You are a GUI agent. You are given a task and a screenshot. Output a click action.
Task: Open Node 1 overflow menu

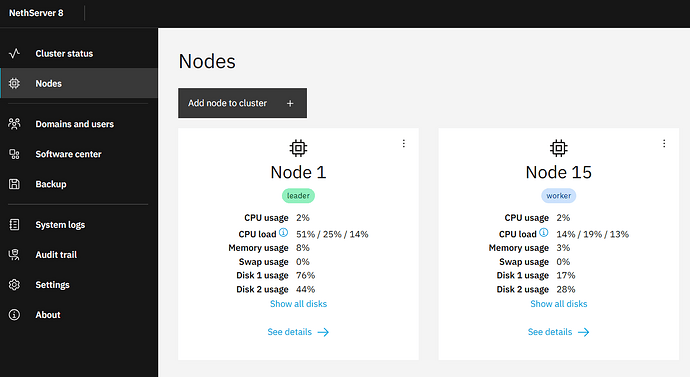point(404,143)
